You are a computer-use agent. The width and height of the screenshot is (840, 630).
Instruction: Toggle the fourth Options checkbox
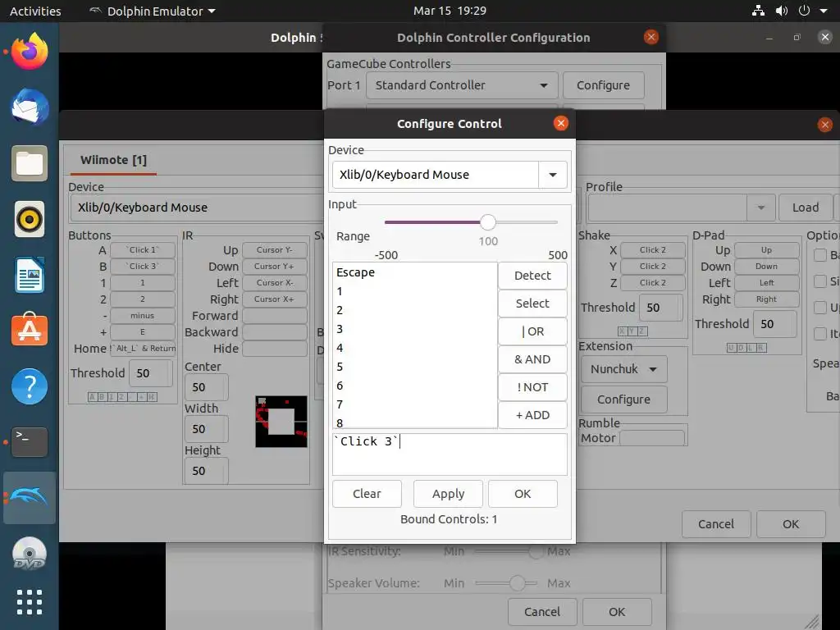click(820, 333)
